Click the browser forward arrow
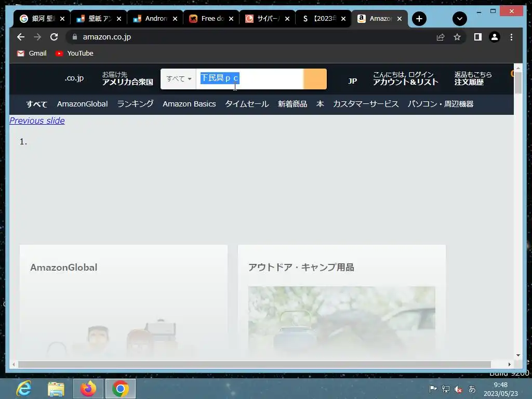The image size is (532, 399). pos(37,37)
